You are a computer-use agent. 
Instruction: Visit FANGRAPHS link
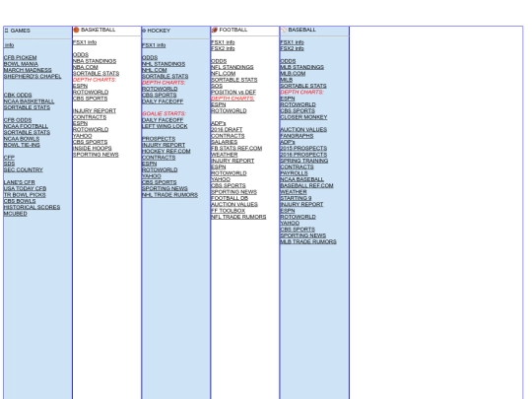click(x=297, y=136)
